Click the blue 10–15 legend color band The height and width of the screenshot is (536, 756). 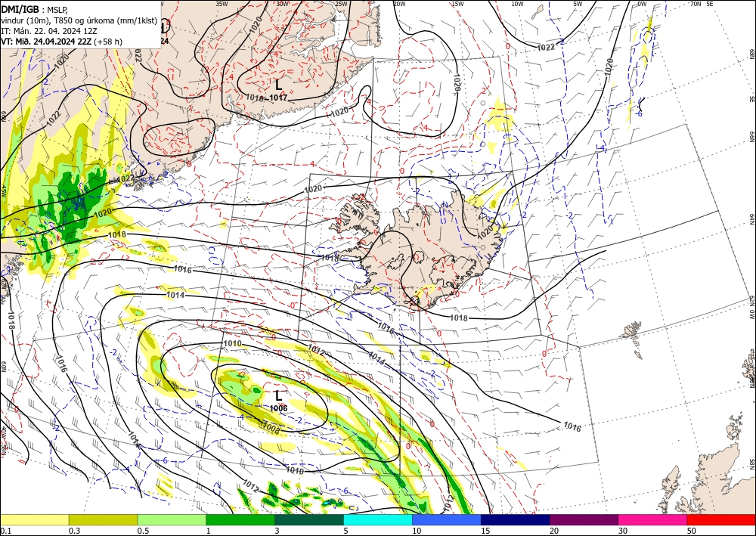click(447, 519)
